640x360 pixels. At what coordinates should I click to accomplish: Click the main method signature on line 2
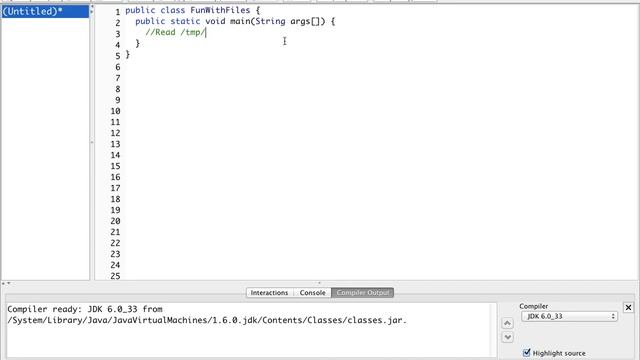235,21
